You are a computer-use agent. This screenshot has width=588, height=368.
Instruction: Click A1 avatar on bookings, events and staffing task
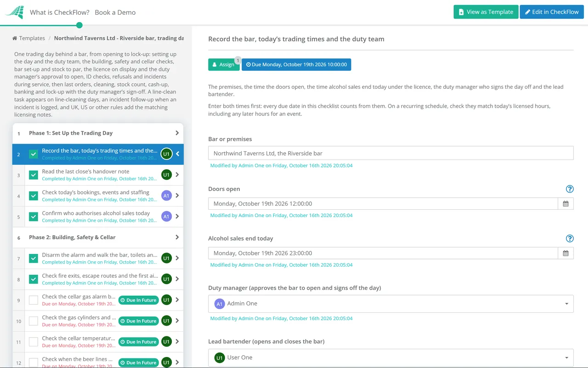pos(166,195)
